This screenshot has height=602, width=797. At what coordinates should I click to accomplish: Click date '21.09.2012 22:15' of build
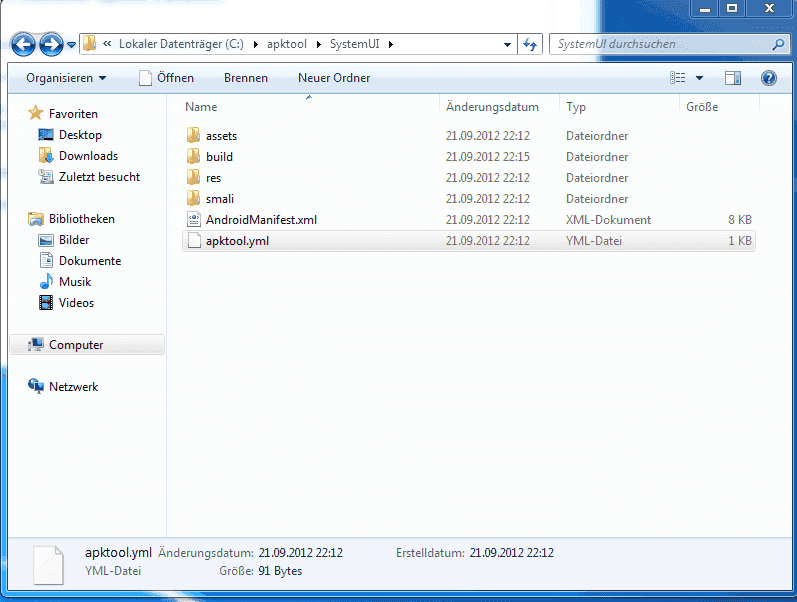pos(488,157)
